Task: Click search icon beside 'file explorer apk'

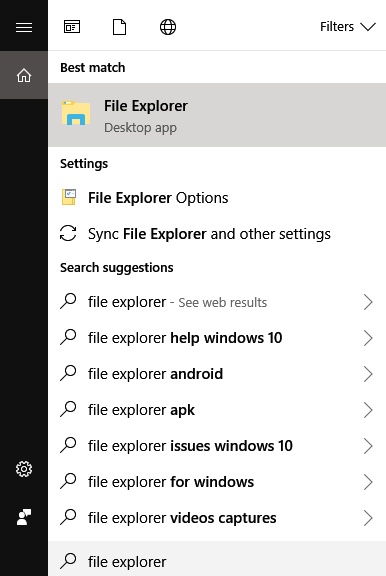Action: click(68, 408)
